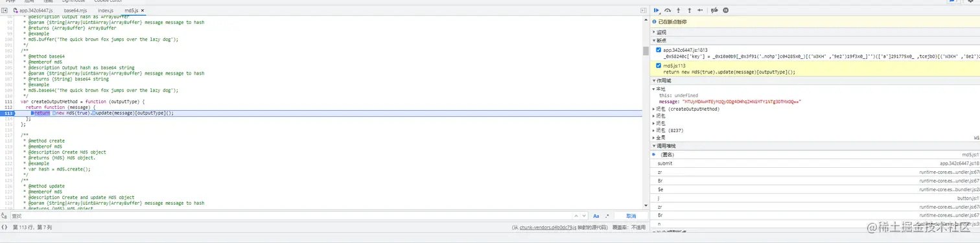Select the n call stack frame

pyautogui.click(x=815, y=224)
